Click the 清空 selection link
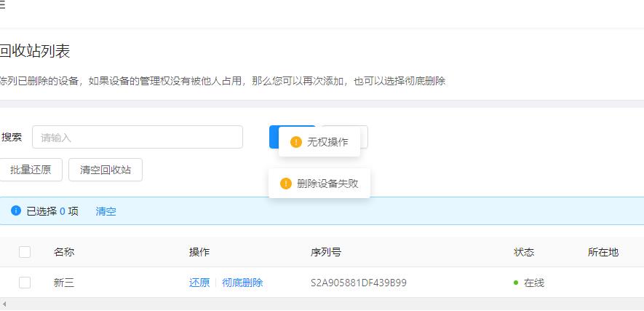 pos(106,211)
